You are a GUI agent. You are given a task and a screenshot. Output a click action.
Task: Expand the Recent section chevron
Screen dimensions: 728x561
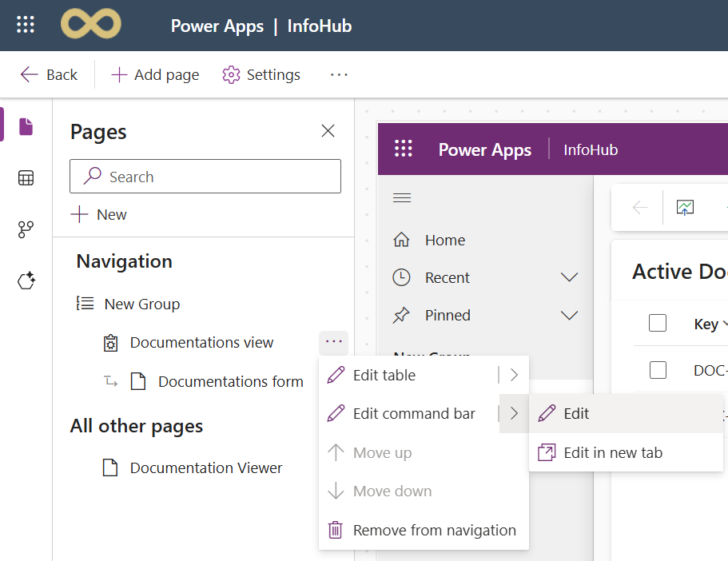(x=569, y=277)
